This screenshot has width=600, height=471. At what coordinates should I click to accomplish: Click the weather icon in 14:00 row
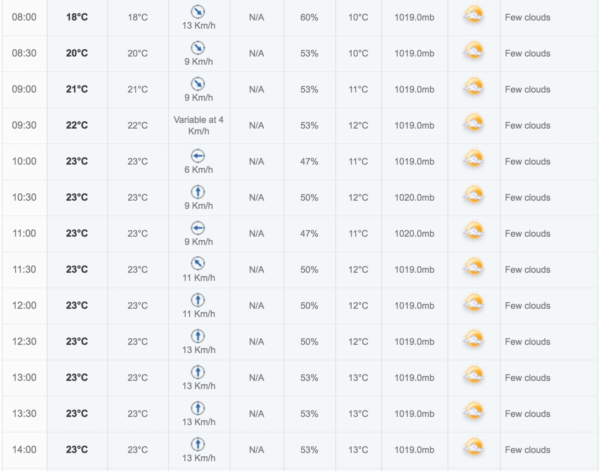click(474, 448)
